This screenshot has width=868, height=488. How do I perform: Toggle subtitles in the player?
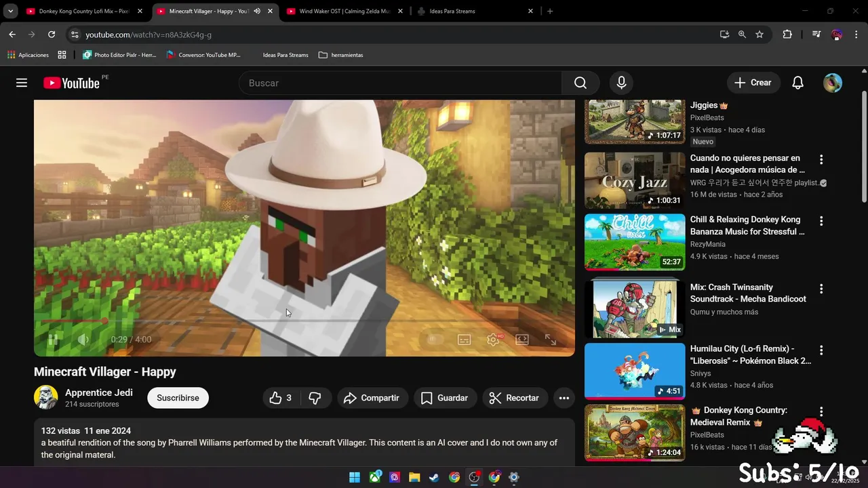pos(465,340)
